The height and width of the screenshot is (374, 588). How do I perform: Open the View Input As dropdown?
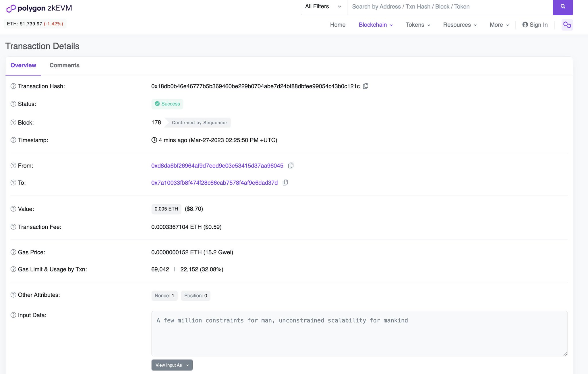click(x=172, y=365)
